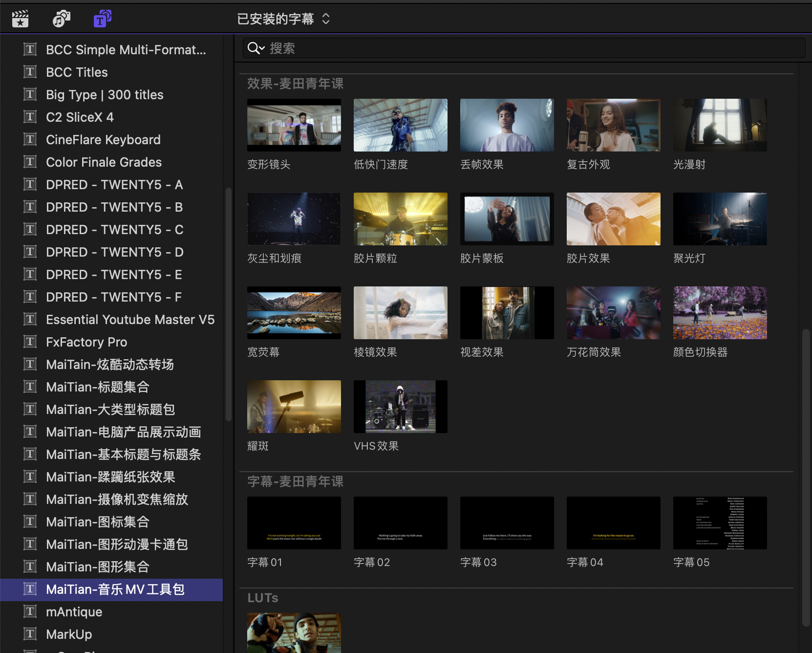Select the 字幕 02 title thumbnail
This screenshot has width=812, height=653.
401,523
